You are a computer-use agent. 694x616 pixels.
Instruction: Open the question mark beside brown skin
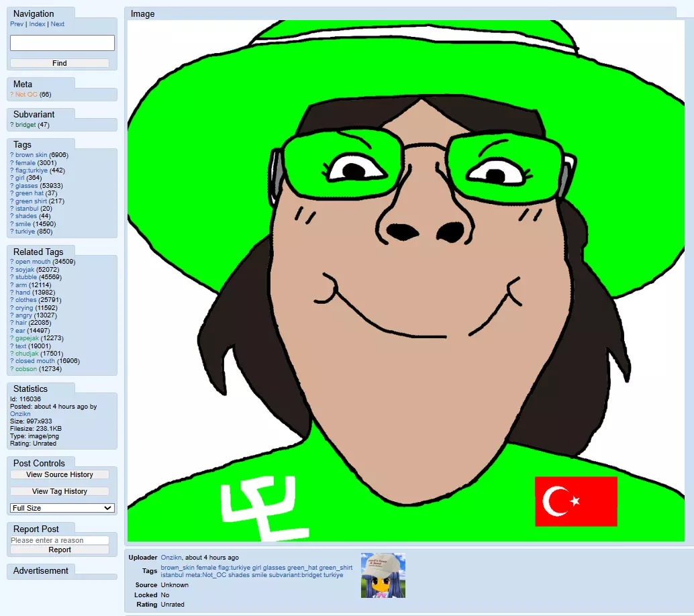pyautogui.click(x=12, y=155)
